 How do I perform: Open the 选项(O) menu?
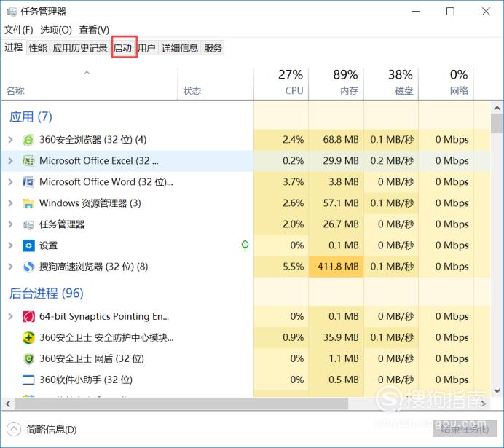point(56,30)
